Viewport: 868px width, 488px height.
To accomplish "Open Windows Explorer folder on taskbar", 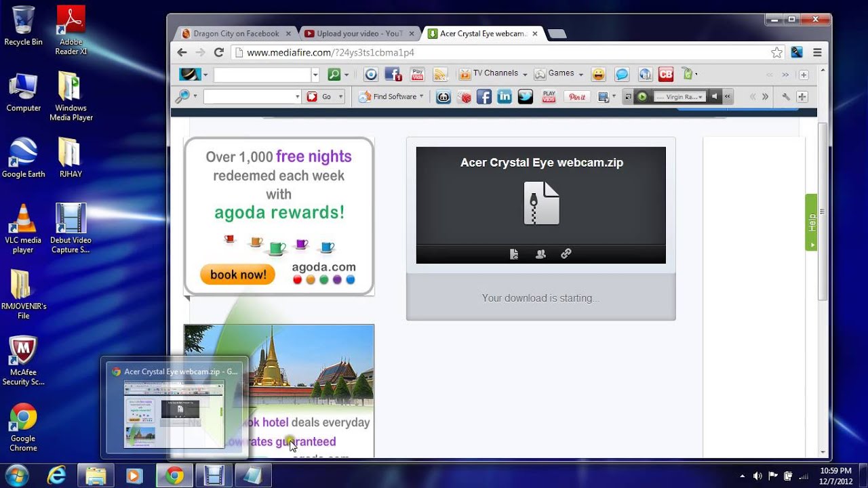I will pos(96,475).
